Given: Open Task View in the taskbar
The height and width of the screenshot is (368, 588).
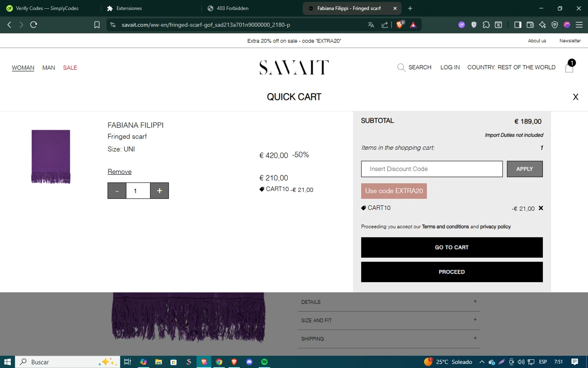Looking at the screenshot, I should (127, 362).
